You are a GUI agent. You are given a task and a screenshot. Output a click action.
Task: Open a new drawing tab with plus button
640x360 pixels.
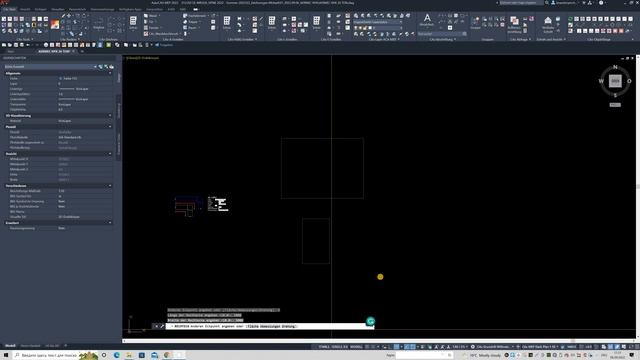pos(82,51)
